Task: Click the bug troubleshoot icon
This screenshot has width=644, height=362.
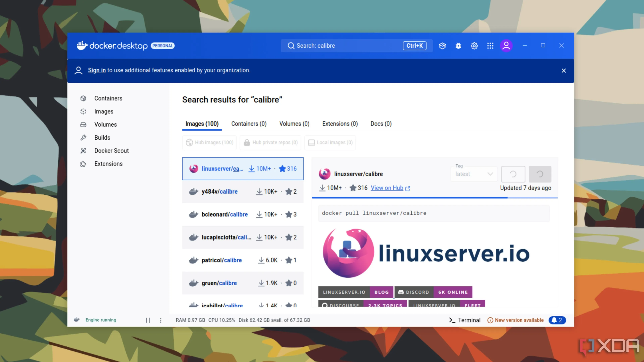Action: 458,46
